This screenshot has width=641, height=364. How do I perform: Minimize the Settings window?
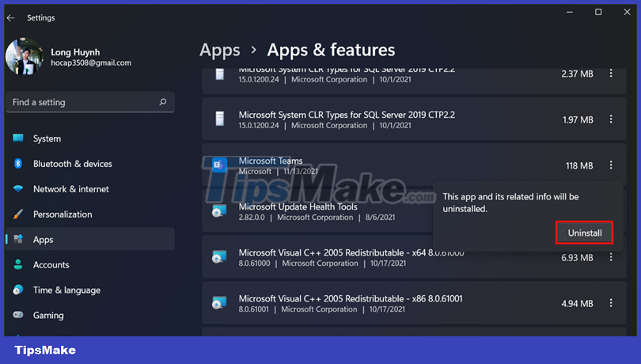(x=570, y=13)
